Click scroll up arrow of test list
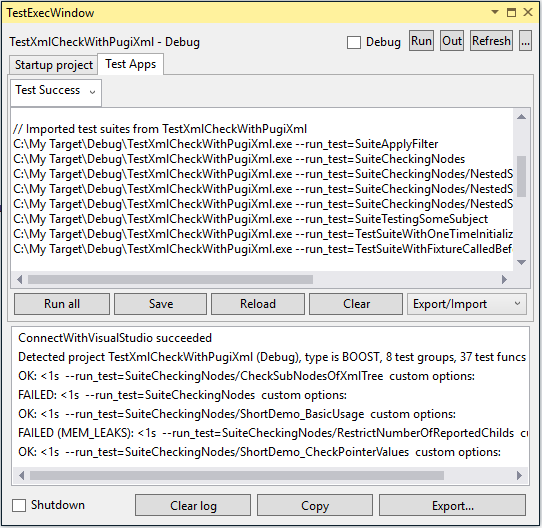This screenshot has width=542, height=528. point(521,117)
